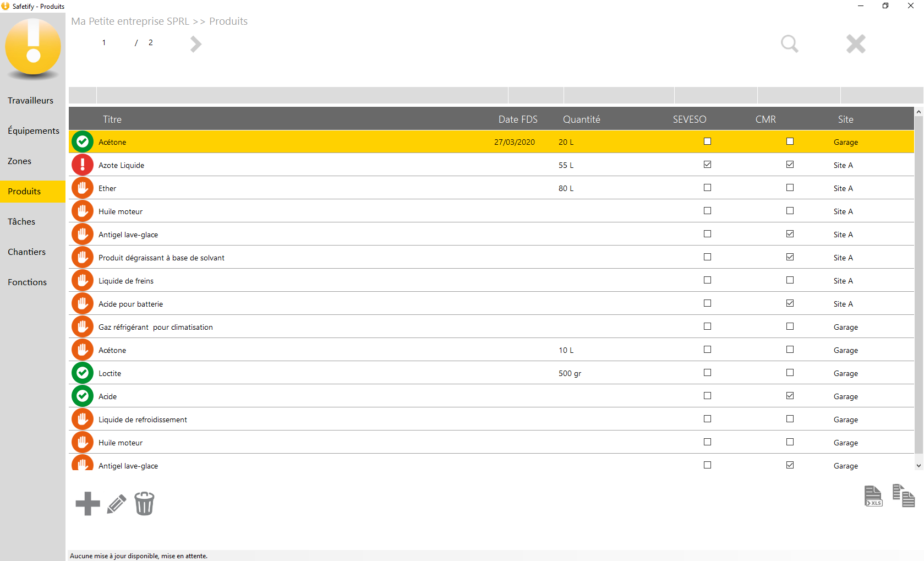Export list to XLS file icon
Image resolution: width=924 pixels, height=561 pixels.
pyautogui.click(x=873, y=496)
